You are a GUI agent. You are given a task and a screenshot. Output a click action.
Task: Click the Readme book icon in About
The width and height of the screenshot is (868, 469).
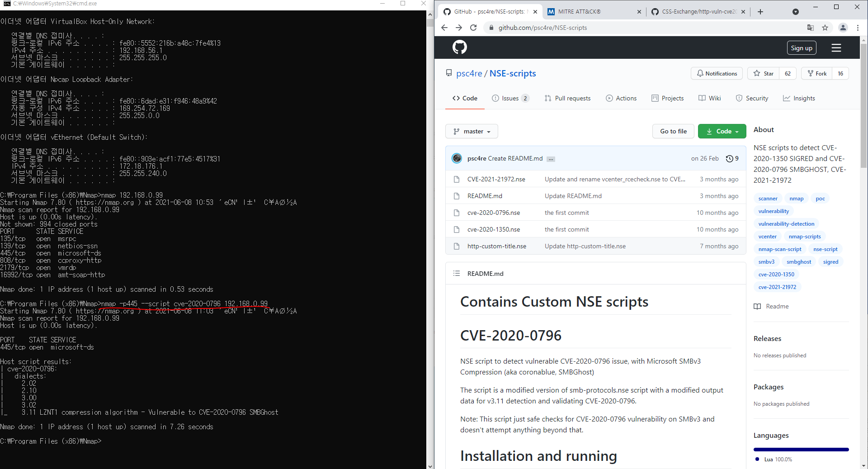click(x=757, y=306)
